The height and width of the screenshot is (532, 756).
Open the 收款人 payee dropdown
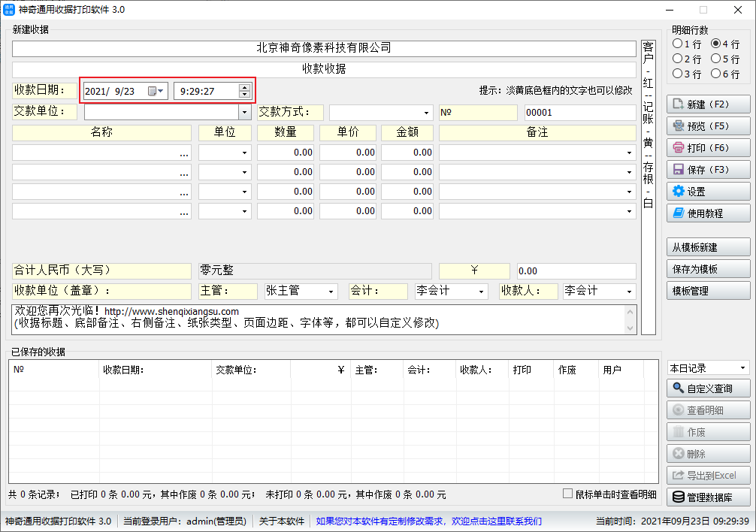[x=629, y=292]
